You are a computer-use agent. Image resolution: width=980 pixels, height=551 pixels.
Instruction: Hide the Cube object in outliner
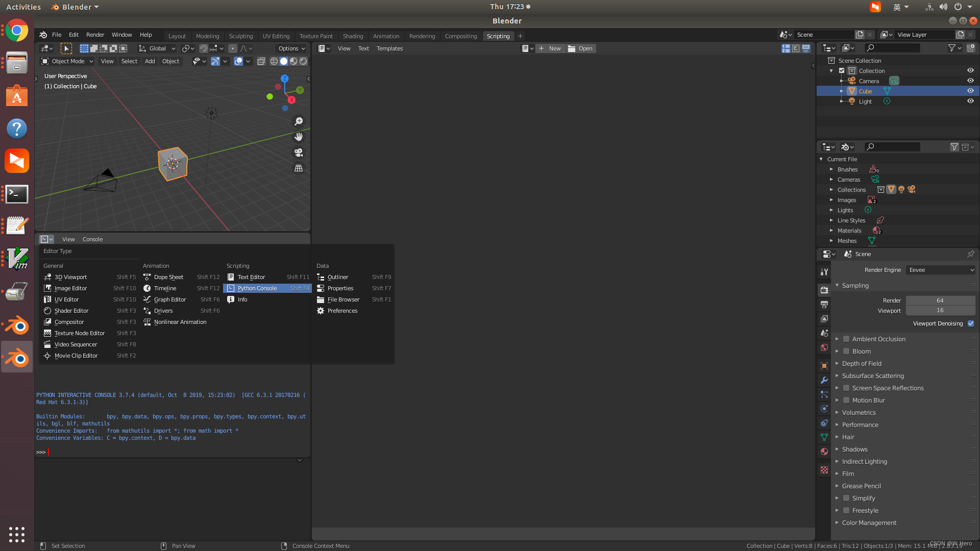click(970, 91)
